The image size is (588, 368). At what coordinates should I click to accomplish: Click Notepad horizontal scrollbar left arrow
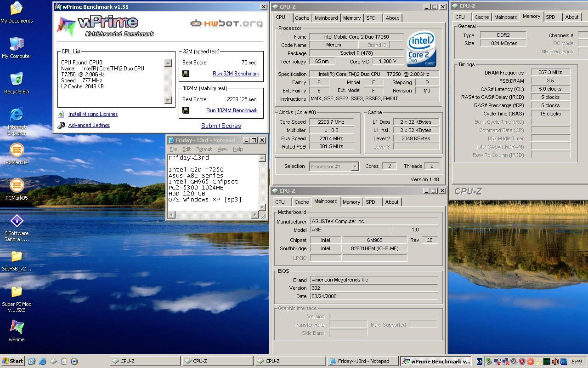[x=171, y=215]
